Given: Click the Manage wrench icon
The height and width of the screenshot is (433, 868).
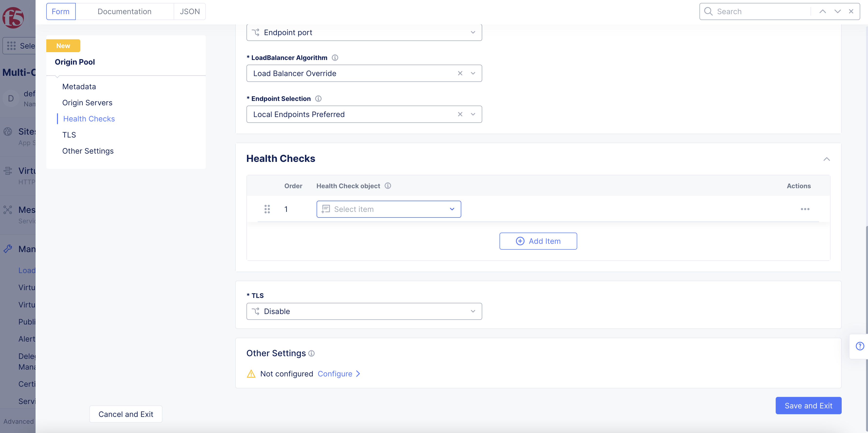Looking at the screenshot, I should click(x=8, y=249).
